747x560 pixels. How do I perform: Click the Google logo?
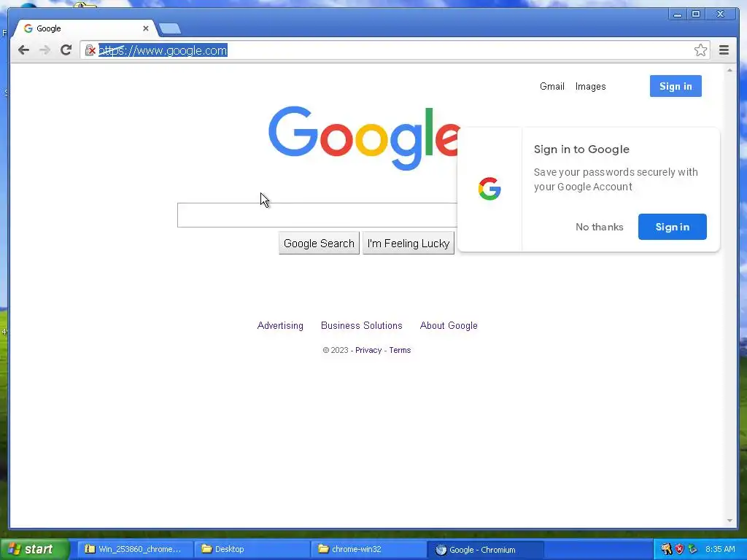pos(363,138)
